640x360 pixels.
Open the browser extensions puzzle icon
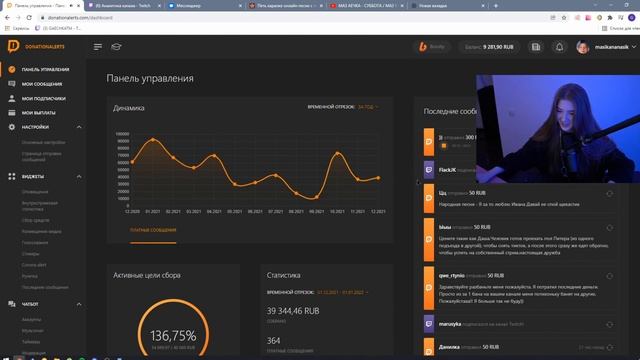(x=610, y=18)
